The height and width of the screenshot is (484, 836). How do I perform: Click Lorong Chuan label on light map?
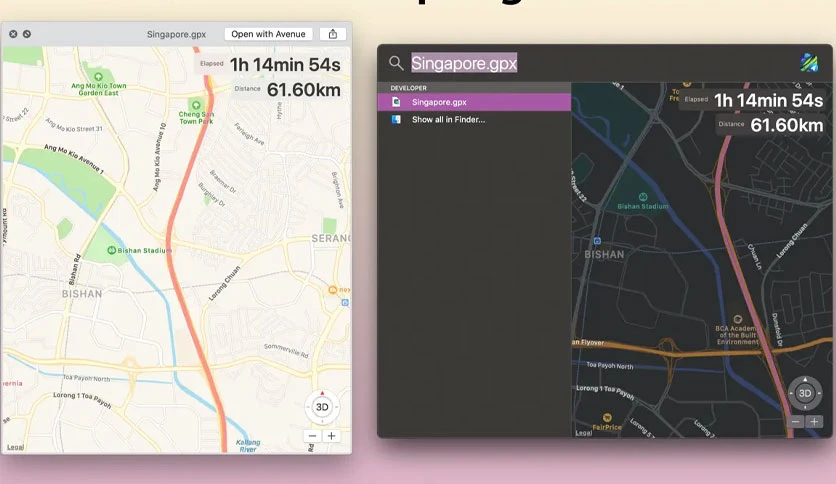tap(224, 283)
